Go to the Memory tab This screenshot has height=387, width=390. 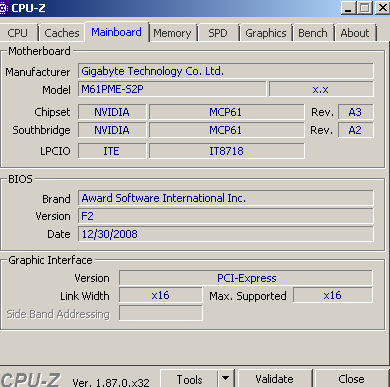click(172, 33)
